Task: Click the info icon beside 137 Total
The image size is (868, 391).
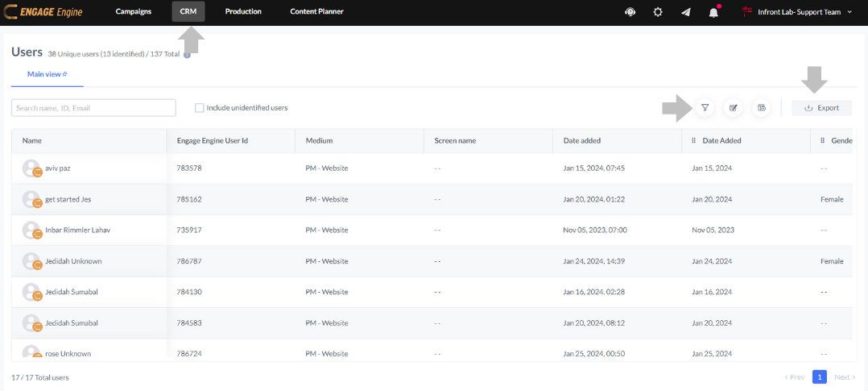Action: 187,55
